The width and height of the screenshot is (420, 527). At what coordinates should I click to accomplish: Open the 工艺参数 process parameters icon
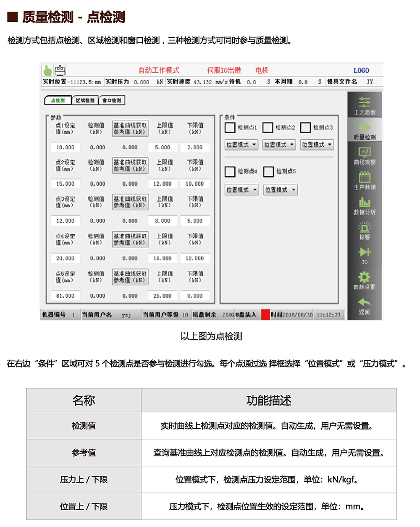(x=364, y=102)
